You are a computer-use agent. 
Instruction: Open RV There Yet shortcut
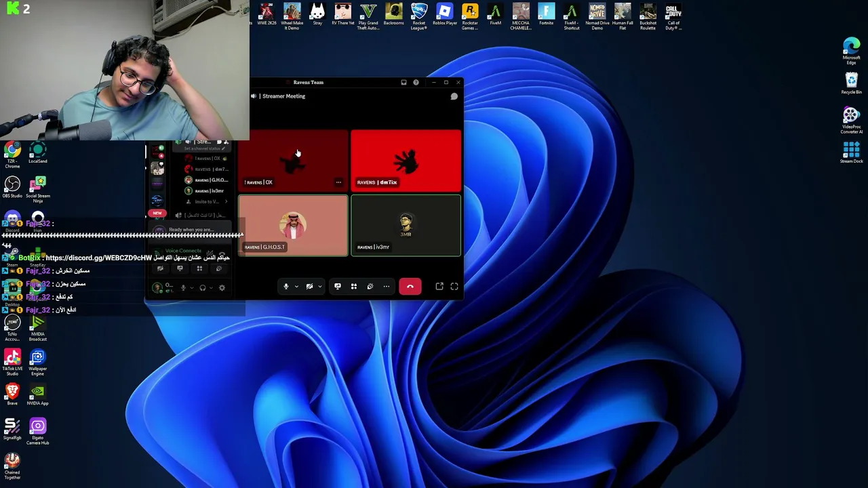click(343, 15)
